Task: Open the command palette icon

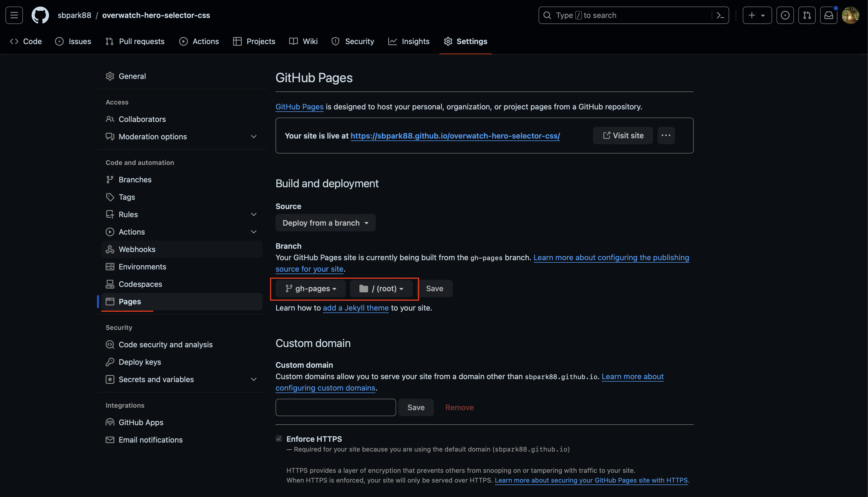Action: [x=720, y=15]
